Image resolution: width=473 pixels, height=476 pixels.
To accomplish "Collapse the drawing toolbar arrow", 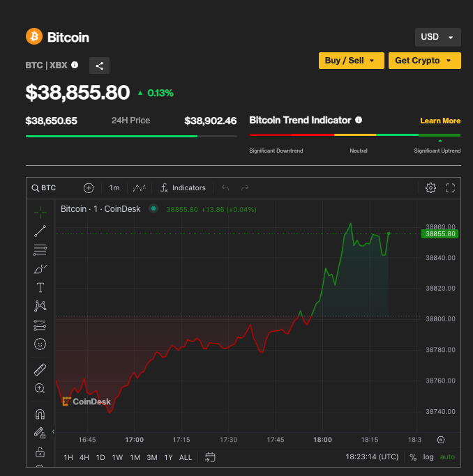I will [x=53, y=431].
